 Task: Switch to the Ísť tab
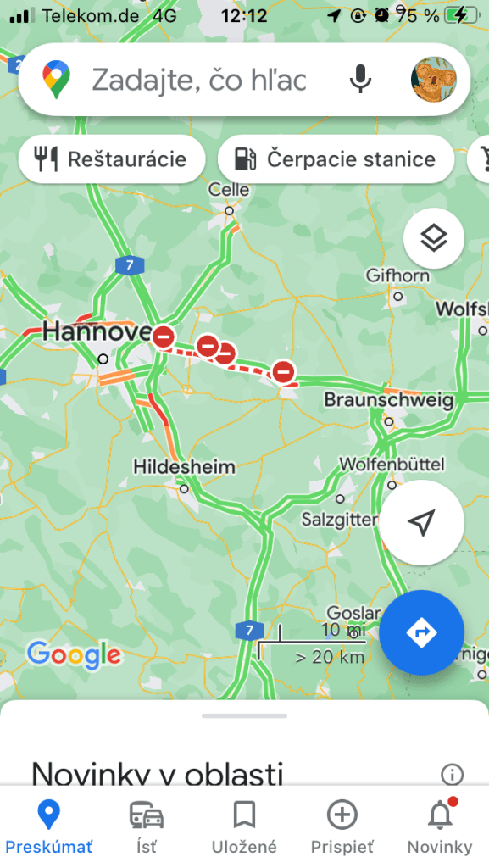click(147, 827)
